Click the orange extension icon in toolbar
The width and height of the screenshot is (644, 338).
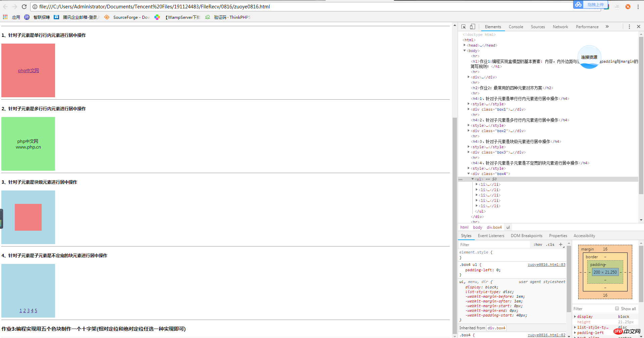click(x=628, y=7)
